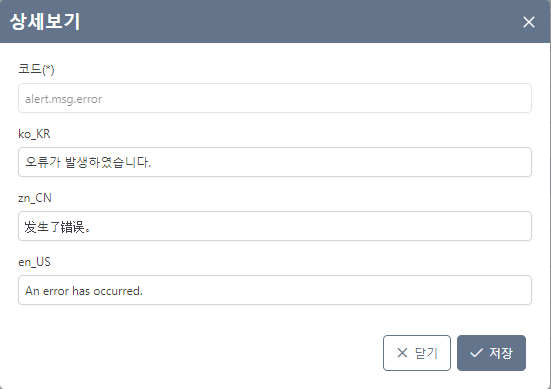Click the 코드(*) field label
The height and width of the screenshot is (389, 551).
[36, 69]
